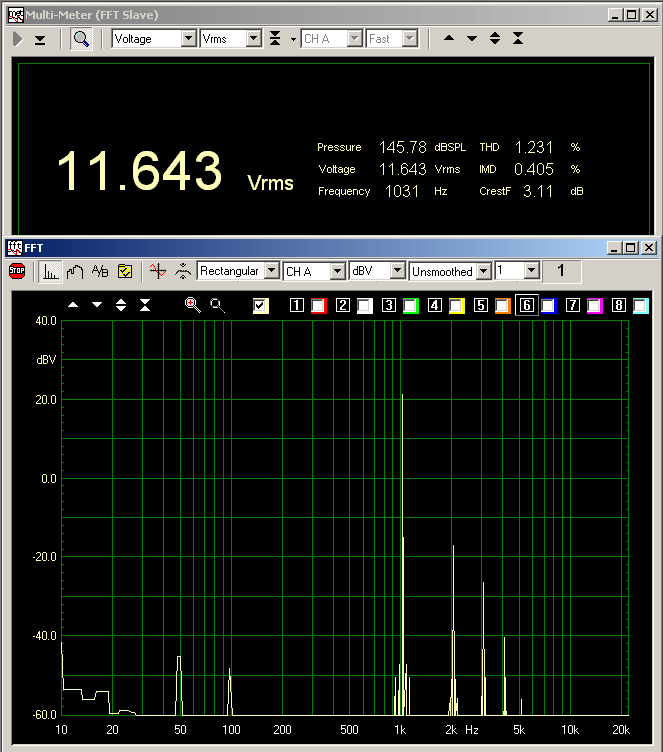Click the FFT graph scale down triangle
The width and height of the screenshot is (663, 752).
97,305
